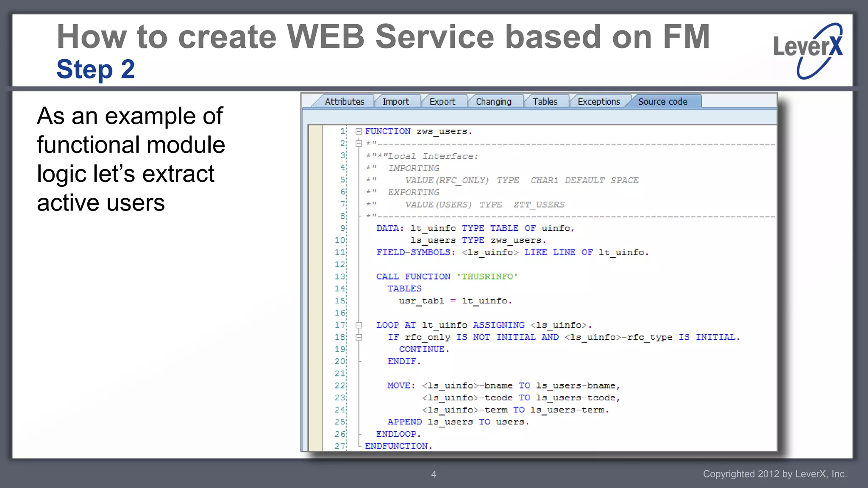
Task: Click the ENDLOOP statement
Action: click(398, 434)
